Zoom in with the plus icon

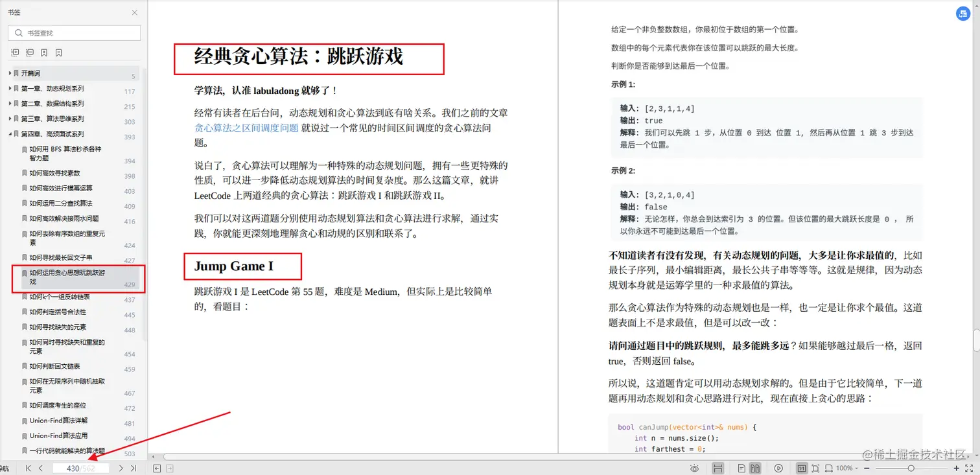click(957, 469)
